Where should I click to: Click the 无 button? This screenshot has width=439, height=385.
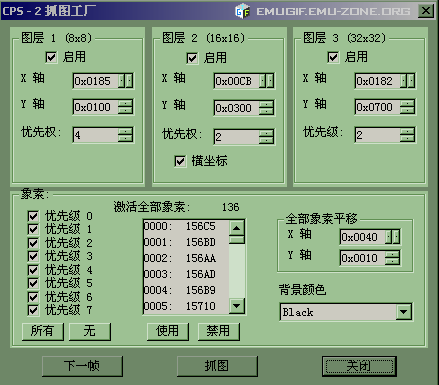click(90, 331)
